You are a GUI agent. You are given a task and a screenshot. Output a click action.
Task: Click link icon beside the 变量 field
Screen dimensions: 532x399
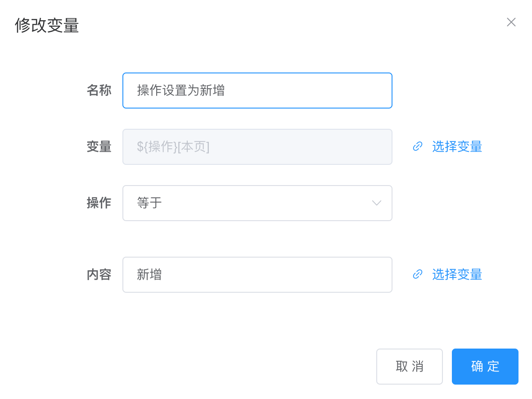pos(418,146)
